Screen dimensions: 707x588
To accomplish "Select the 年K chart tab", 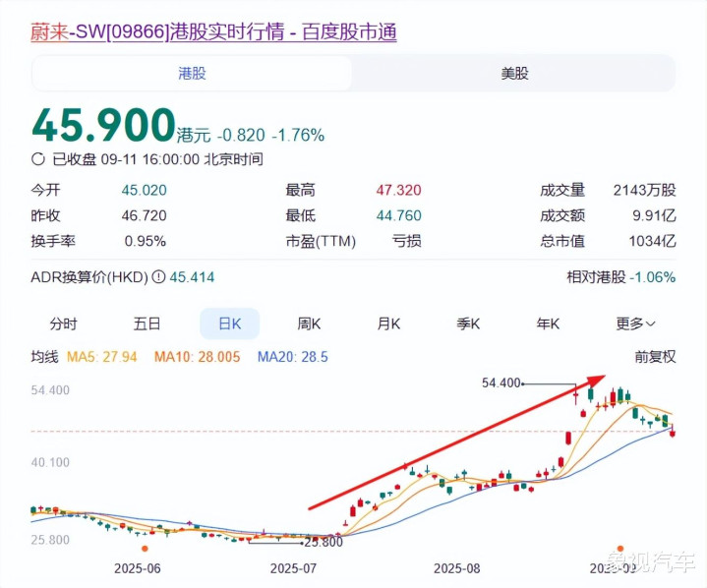I will (x=548, y=323).
